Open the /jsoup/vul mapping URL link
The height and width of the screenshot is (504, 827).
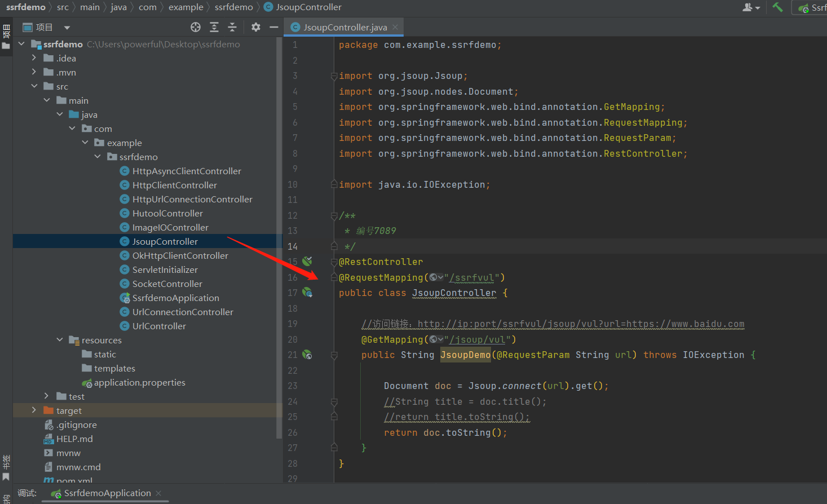(x=477, y=339)
